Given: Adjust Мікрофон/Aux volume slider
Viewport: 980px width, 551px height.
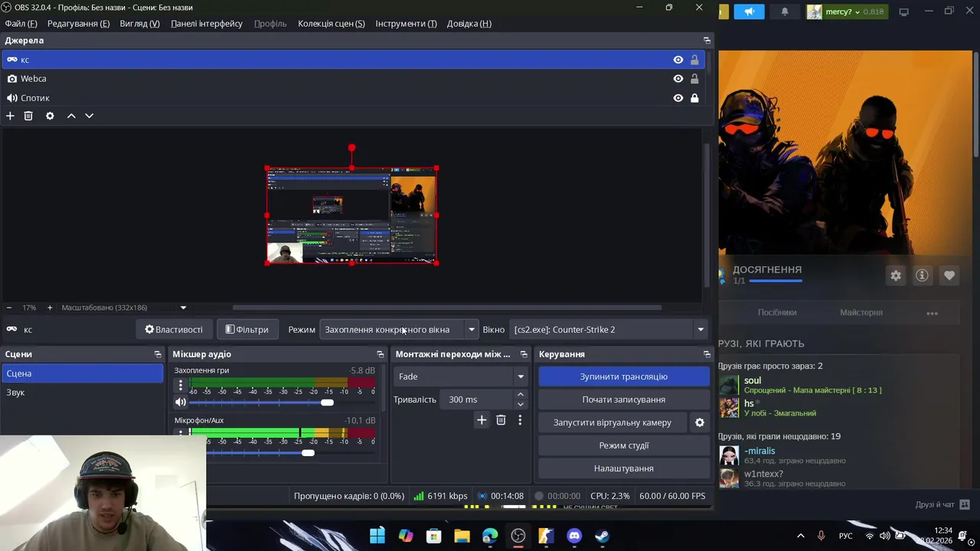Looking at the screenshot, I should pyautogui.click(x=308, y=453).
